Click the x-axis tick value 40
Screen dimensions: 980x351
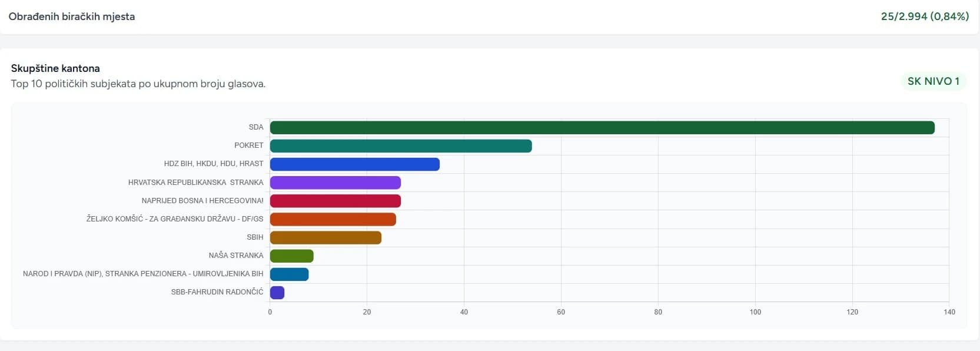464,312
